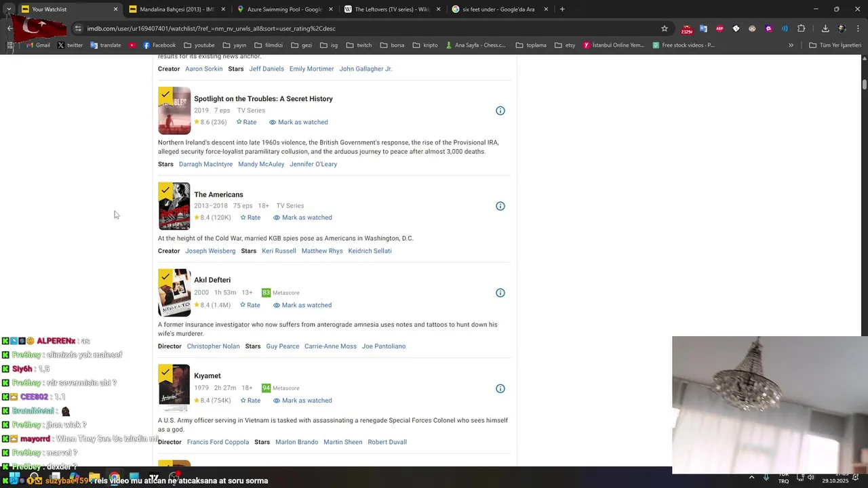Open the Chrome three-dot menu
868x488 pixels.
coord(859,28)
